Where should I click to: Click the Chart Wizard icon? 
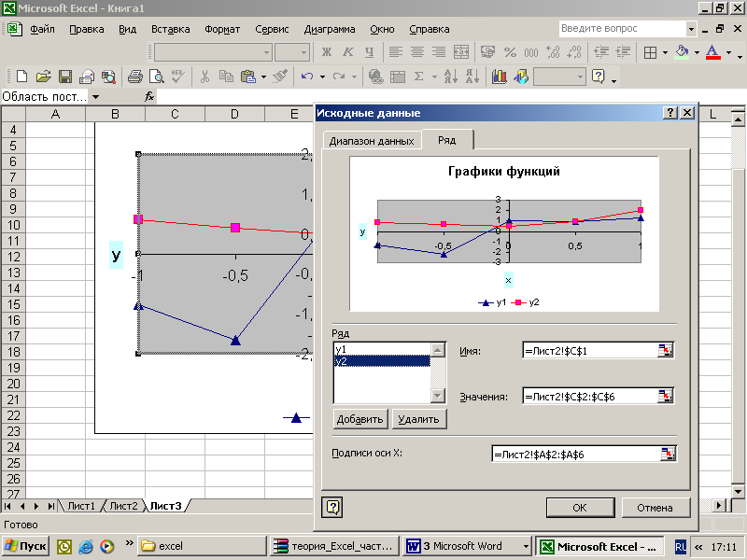pyautogui.click(x=500, y=77)
